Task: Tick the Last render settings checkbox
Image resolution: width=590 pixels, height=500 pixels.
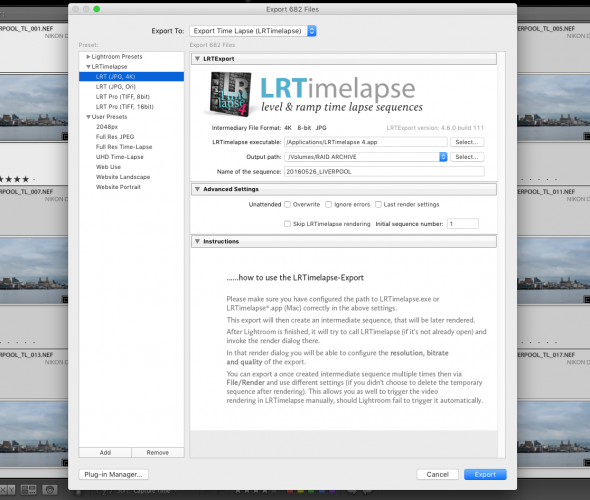Action: click(378, 204)
